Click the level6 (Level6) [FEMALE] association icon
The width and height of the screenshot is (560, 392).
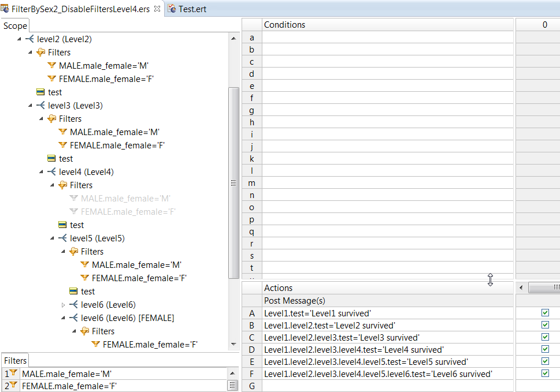[x=74, y=318]
